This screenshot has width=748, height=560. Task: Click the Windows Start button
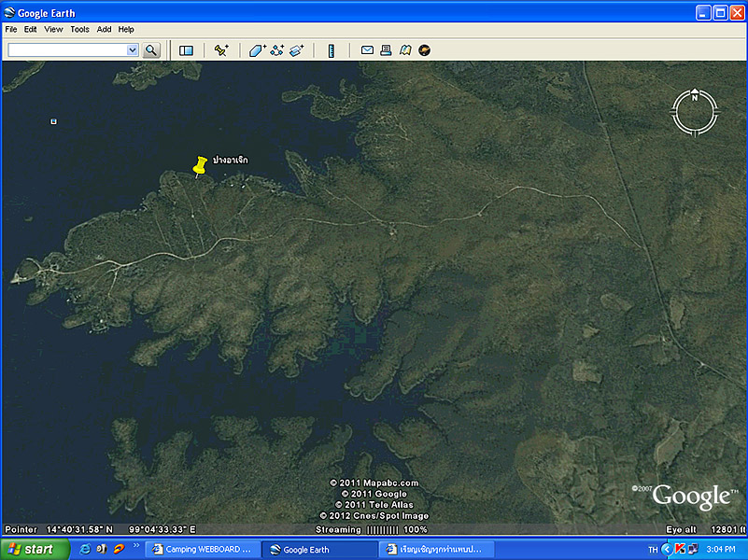pos(34,549)
